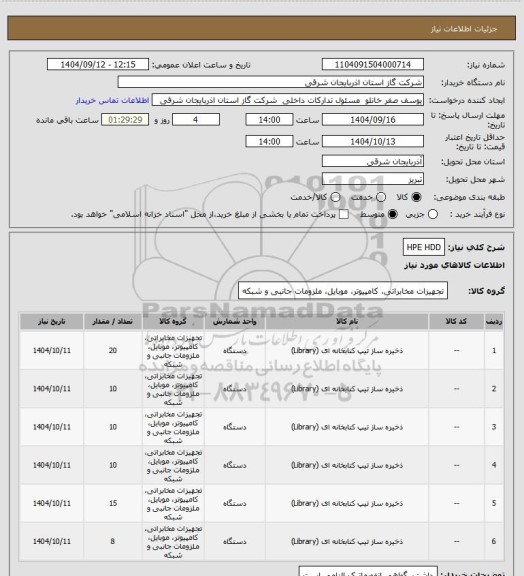Click the quantity 8 in row 6
Screen dimensions: 524x576
tap(112, 541)
